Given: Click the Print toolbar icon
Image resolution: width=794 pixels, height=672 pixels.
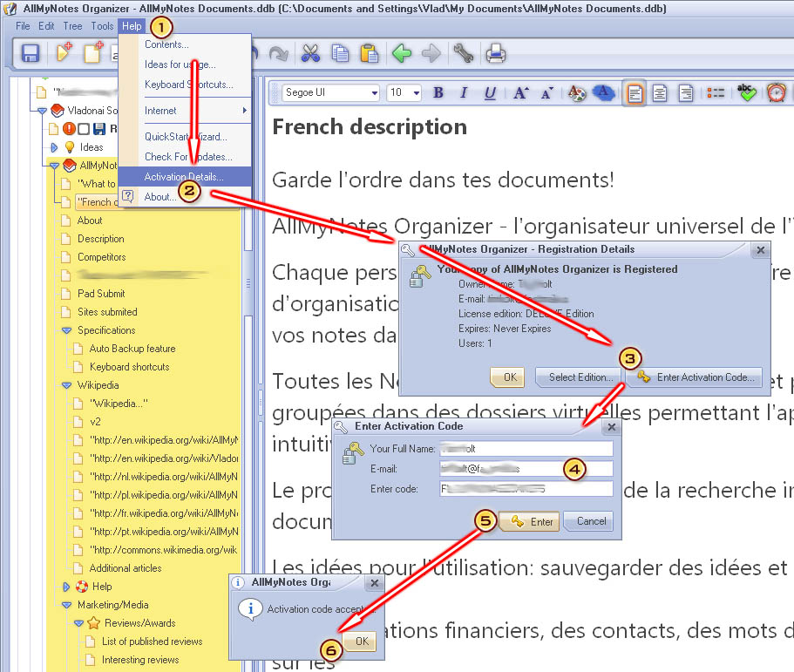Looking at the screenshot, I should point(495,53).
